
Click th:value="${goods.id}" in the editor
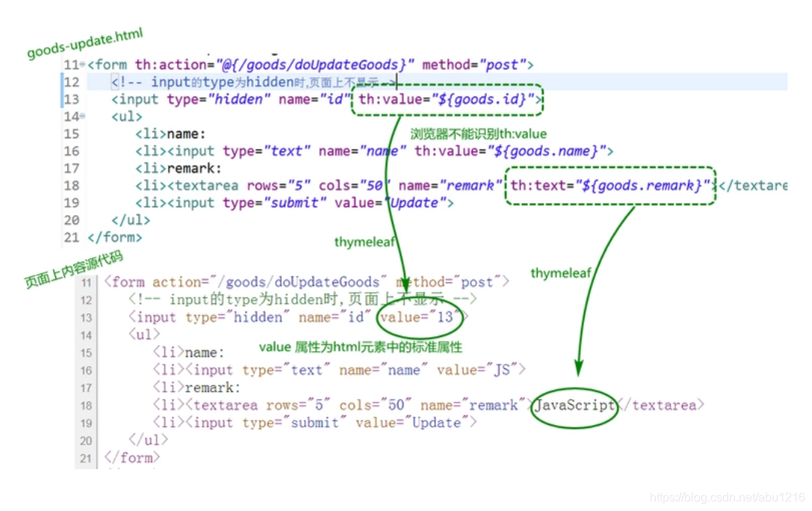coord(447,99)
